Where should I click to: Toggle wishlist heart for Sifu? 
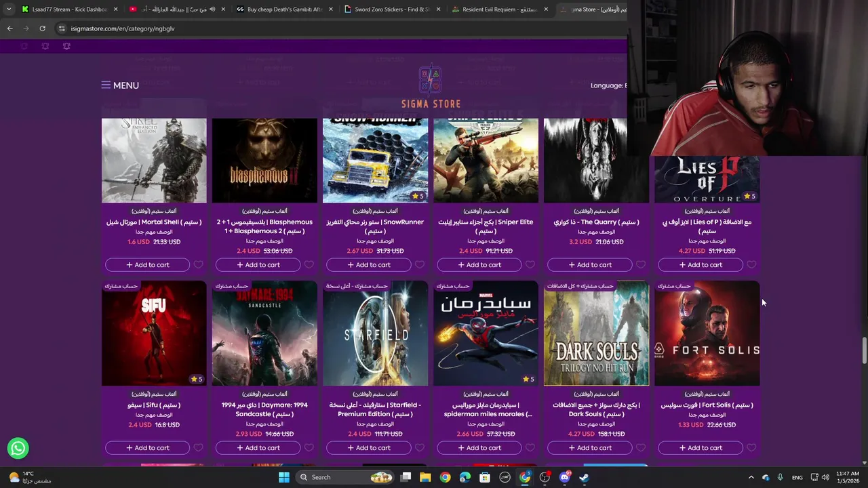pos(198,448)
